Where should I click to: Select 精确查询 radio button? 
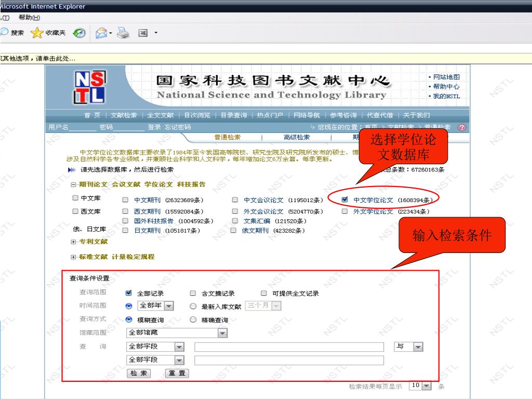pyautogui.click(x=193, y=320)
